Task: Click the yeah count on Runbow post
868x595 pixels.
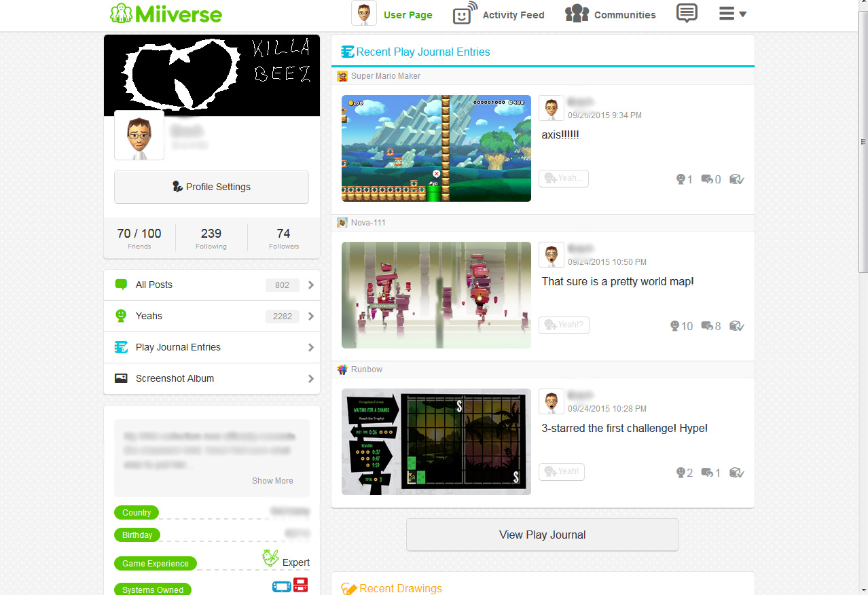Action: 685,473
